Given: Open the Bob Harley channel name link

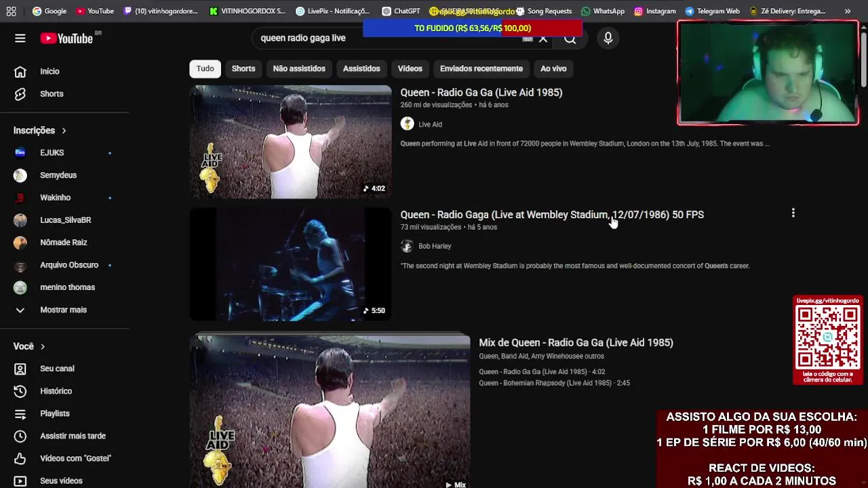Looking at the screenshot, I should click(435, 246).
